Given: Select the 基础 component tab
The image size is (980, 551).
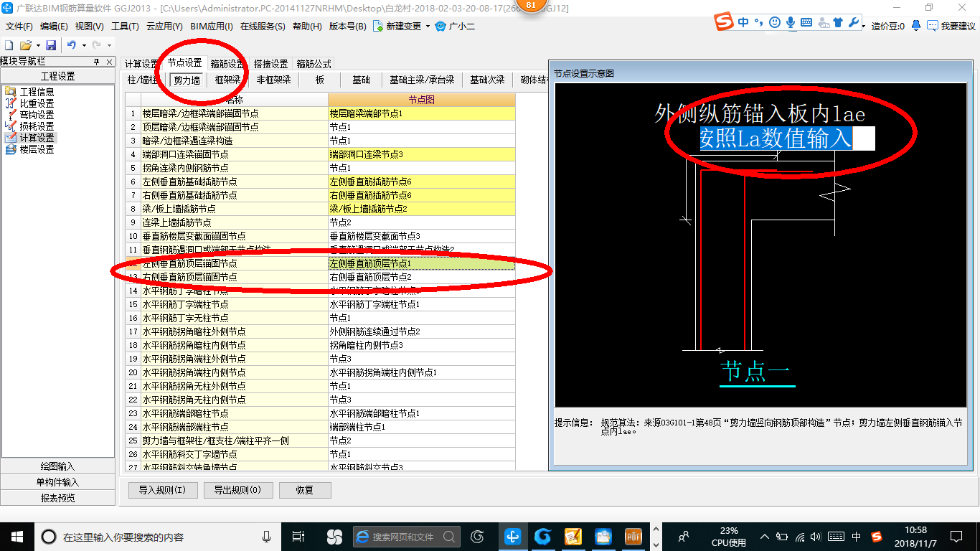Looking at the screenshot, I should (361, 80).
